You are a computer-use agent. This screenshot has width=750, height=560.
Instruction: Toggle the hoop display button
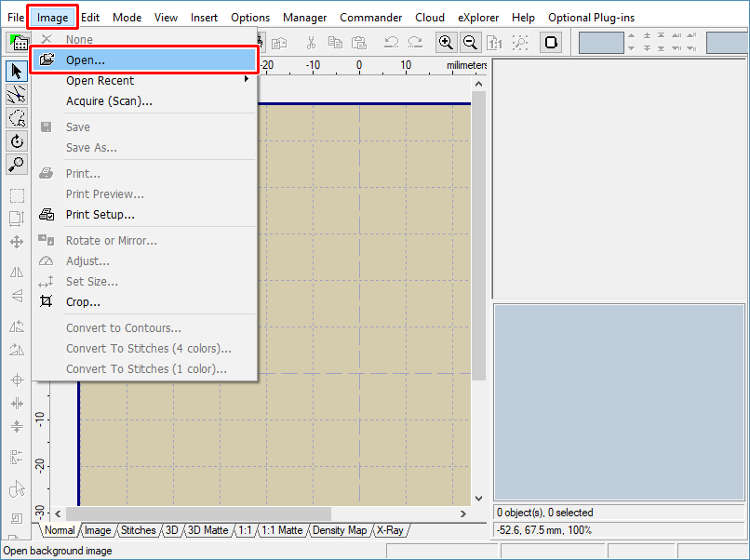551,43
